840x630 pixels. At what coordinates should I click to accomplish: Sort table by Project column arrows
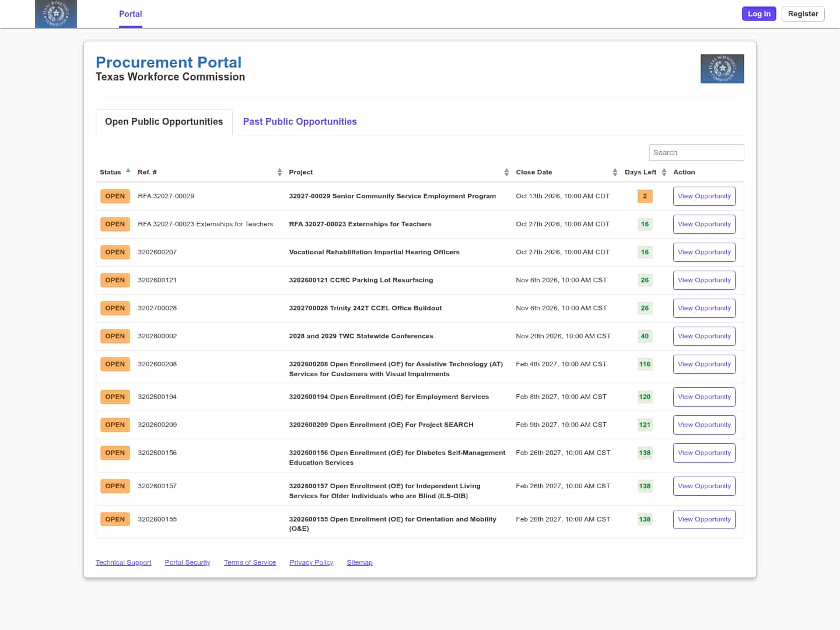point(506,172)
